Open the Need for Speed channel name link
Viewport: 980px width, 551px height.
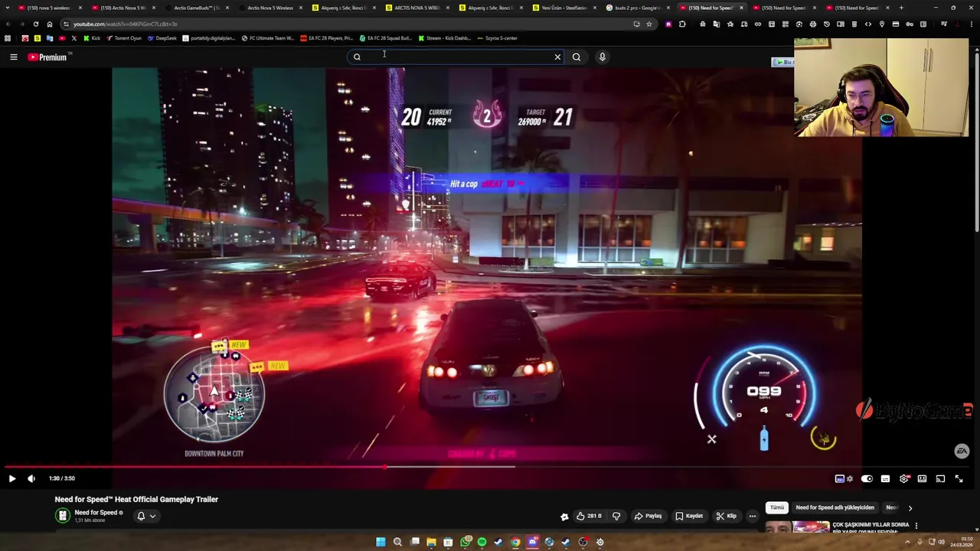(96, 513)
